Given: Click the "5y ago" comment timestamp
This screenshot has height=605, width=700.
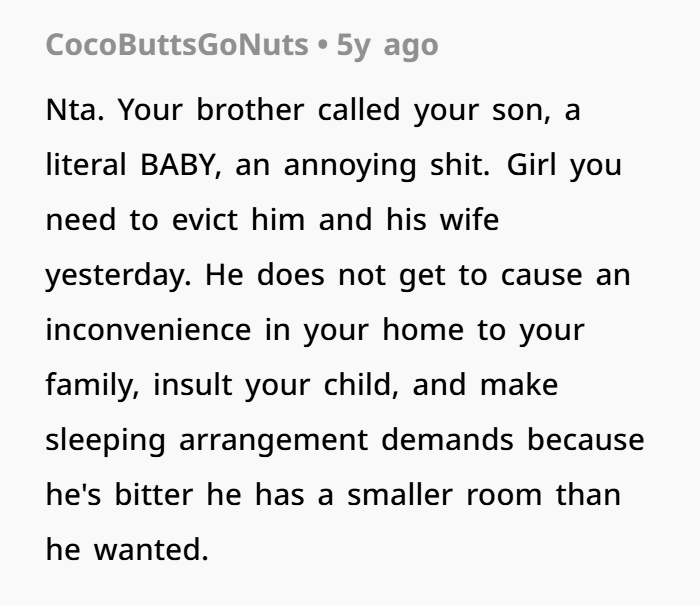Looking at the screenshot, I should click(387, 46).
